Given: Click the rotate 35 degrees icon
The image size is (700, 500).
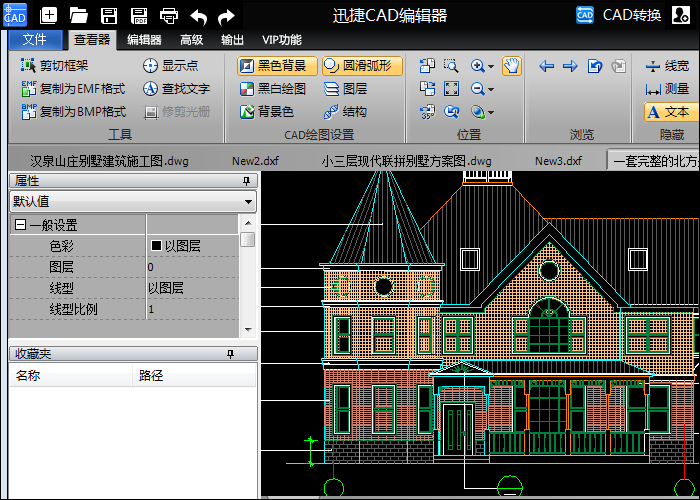Looking at the screenshot, I should [x=427, y=112].
